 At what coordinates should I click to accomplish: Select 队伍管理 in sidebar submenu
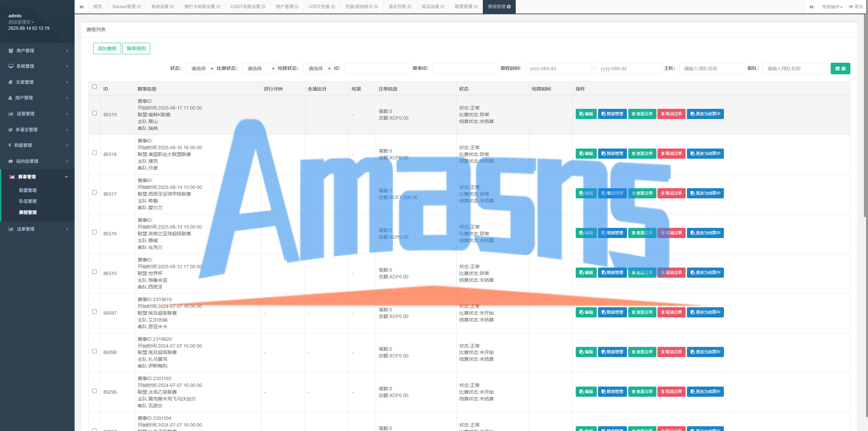pos(28,201)
